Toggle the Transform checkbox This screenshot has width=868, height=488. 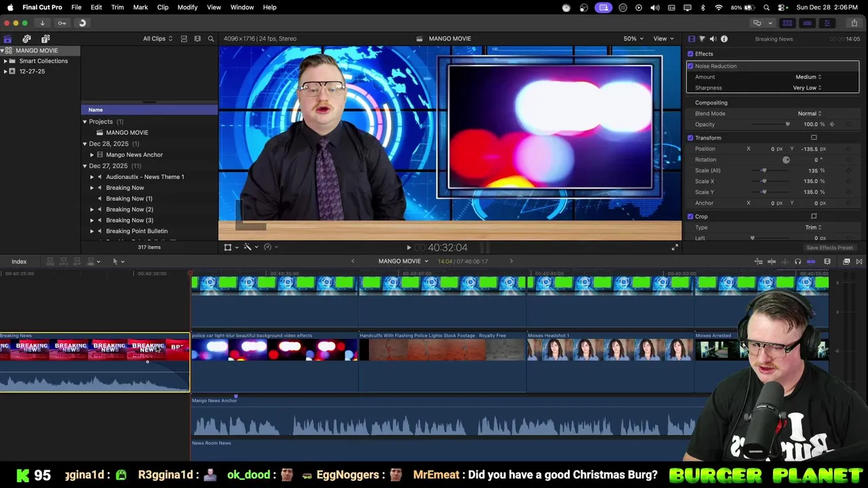coord(690,138)
